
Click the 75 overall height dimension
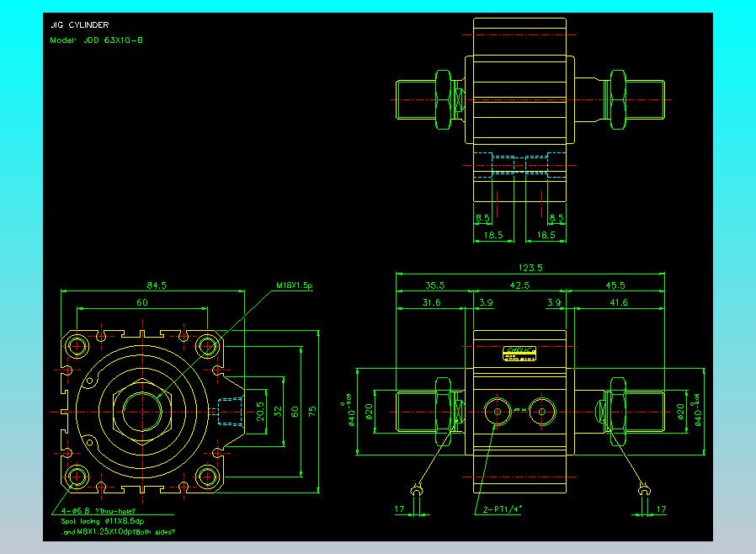pos(312,412)
